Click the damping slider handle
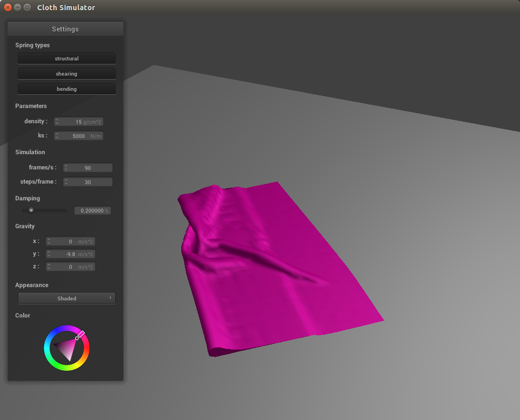The image size is (520, 420). click(x=31, y=210)
